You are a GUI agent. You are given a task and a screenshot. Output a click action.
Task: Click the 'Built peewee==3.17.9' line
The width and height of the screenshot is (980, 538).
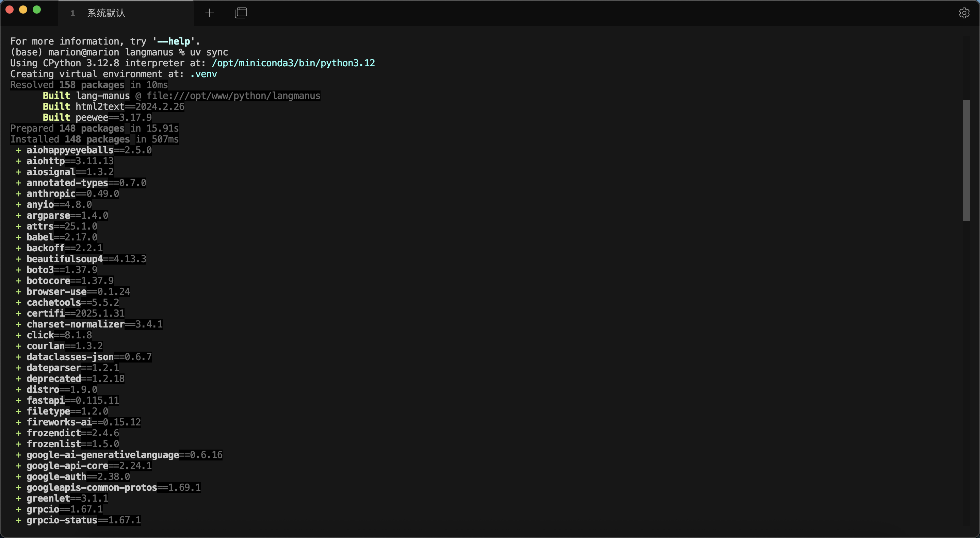pos(97,117)
